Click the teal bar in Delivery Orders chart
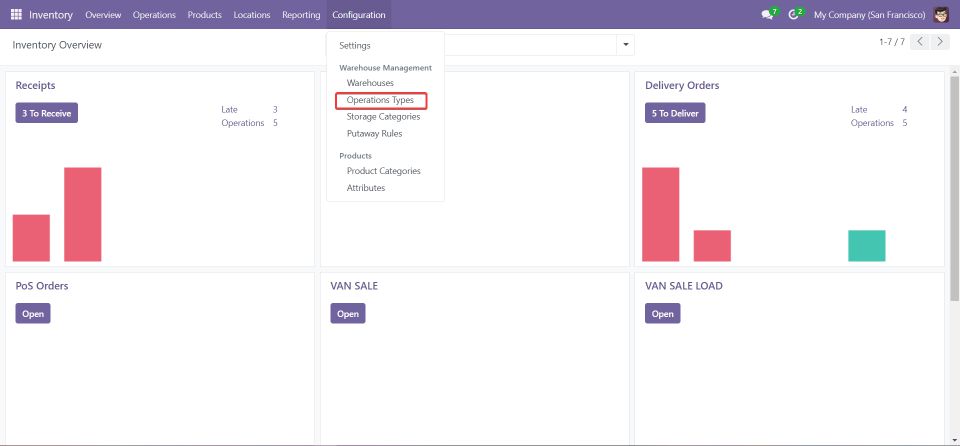The image size is (960, 446). point(866,246)
